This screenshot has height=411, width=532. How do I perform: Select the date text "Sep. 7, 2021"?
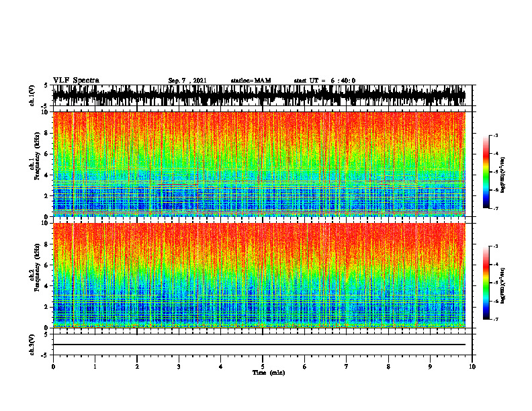coord(187,81)
